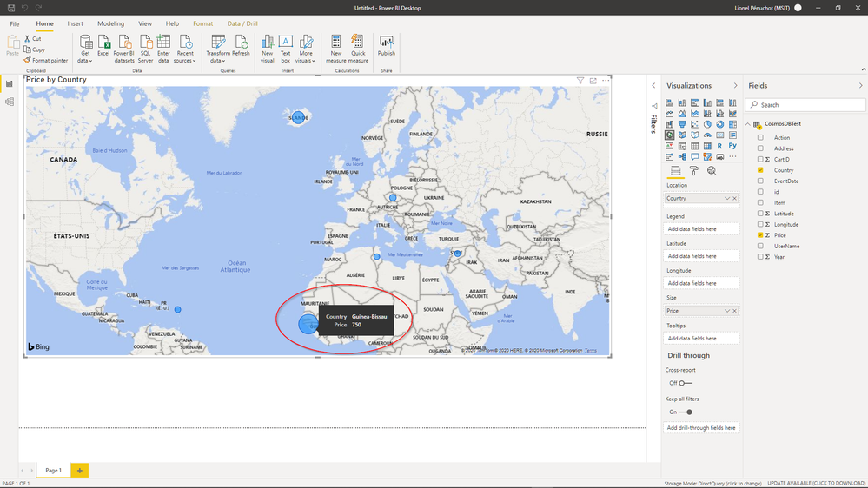Uncheck the Price field
868x488 pixels.
click(760, 235)
